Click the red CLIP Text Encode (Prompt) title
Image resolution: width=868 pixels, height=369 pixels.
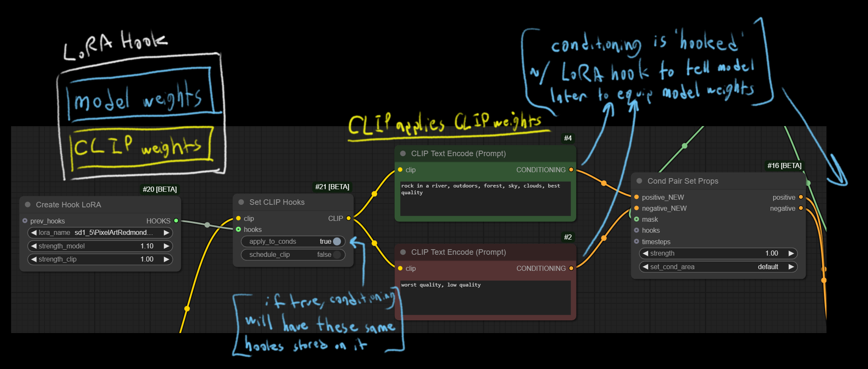pyautogui.click(x=458, y=252)
